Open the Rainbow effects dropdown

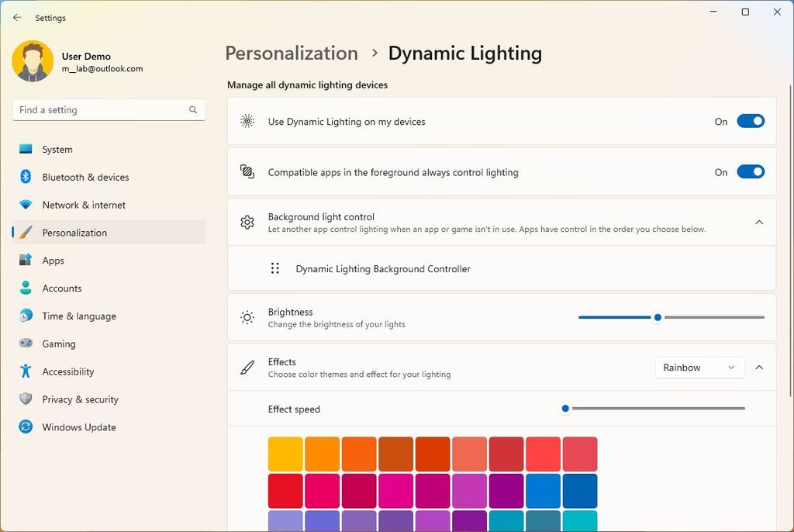click(699, 367)
